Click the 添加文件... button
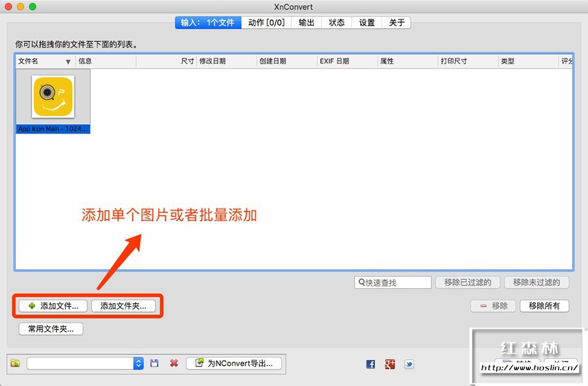The width and height of the screenshot is (588, 386). (x=53, y=306)
